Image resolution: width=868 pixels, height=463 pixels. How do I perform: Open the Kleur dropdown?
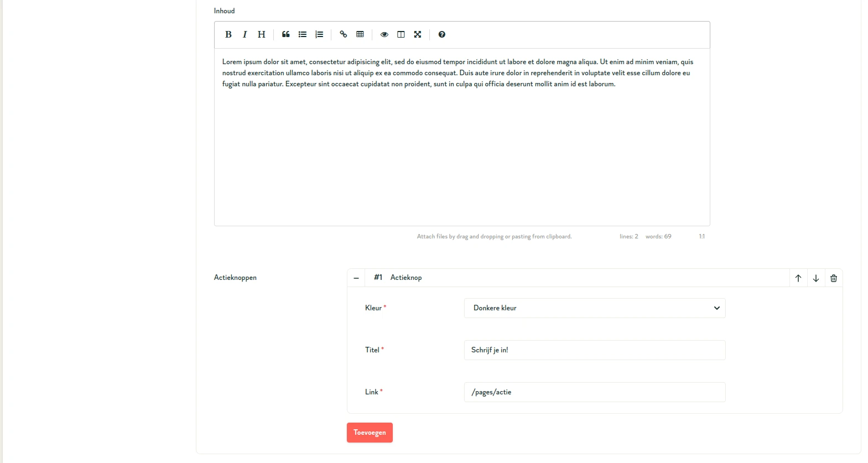(x=595, y=308)
